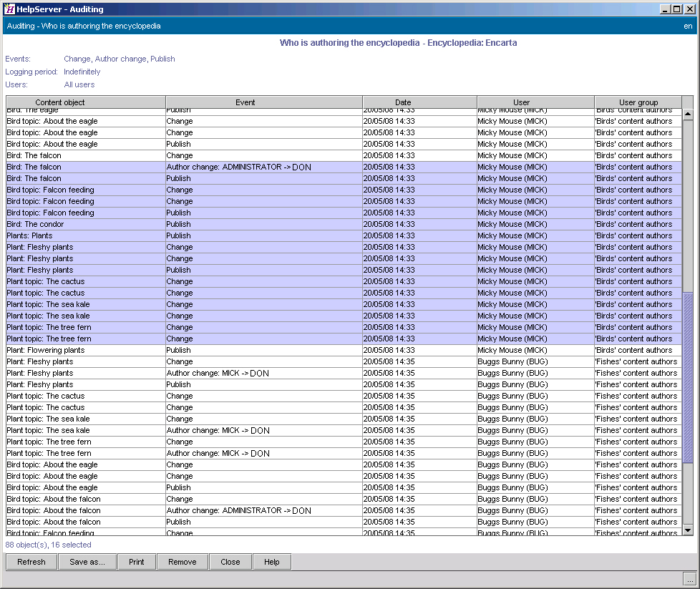Screen dimensions: 700x589
Task: Select 'Plant: Fleshy plants' Change row by Buggs Bunny
Action: pyautogui.click(x=344, y=361)
